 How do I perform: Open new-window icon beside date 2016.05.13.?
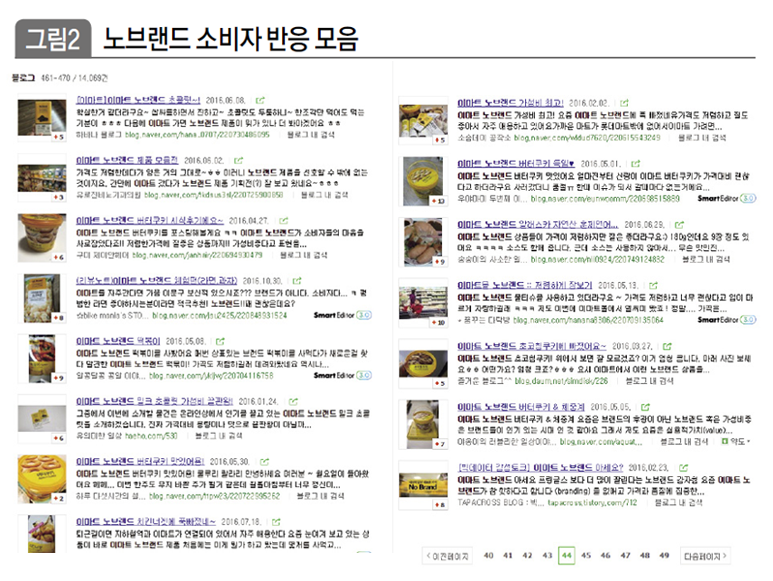tap(653, 285)
